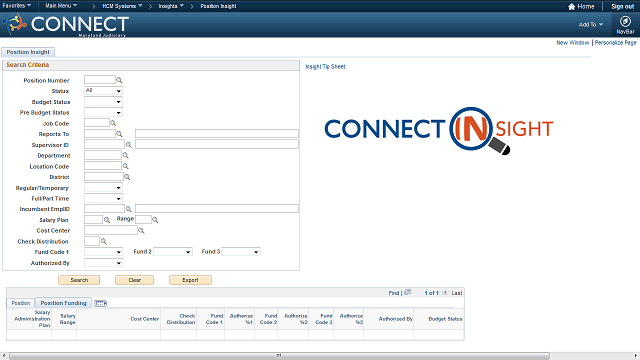Select the Position Insight page tab
Image resolution: width=640 pixels, height=360 pixels.
click(x=28, y=52)
